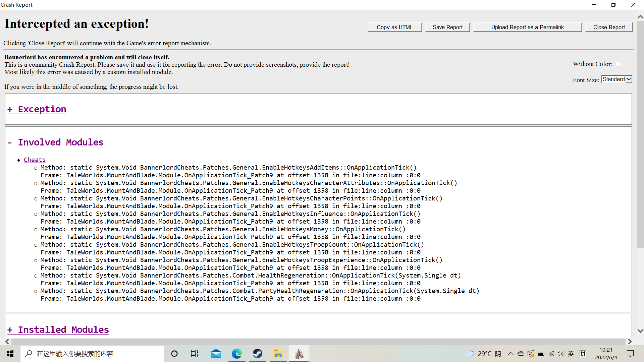Click the horizontal scrollbar right arrow
Image resolution: width=644 pixels, height=362 pixels.
click(x=630, y=342)
